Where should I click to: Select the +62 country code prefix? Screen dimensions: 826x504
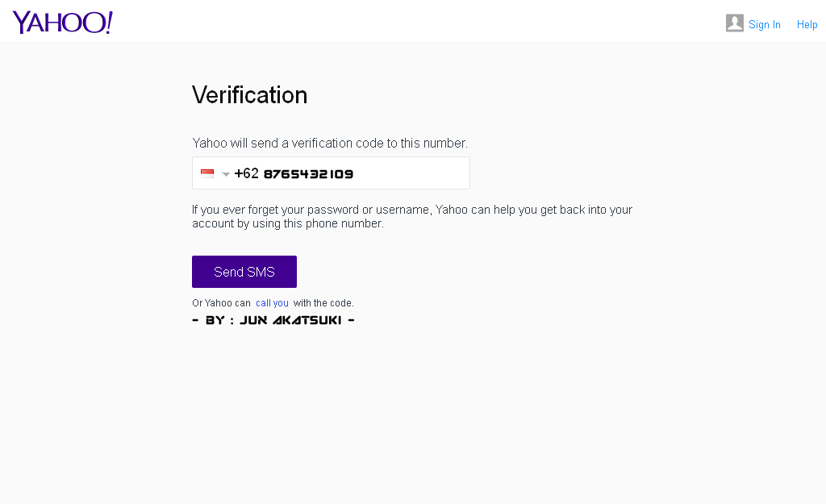(x=247, y=173)
